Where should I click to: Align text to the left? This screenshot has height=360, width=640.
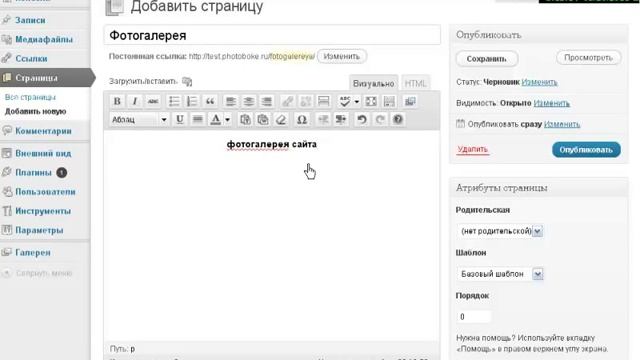tap(231, 101)
